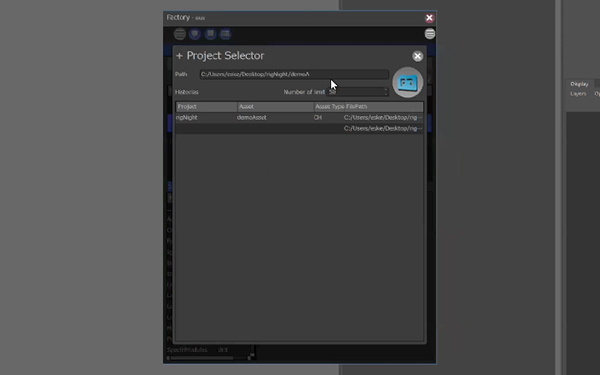This screenshot has height=375, width=600.
Task: Sort by the Asset column header
Action: click(276, 107)
